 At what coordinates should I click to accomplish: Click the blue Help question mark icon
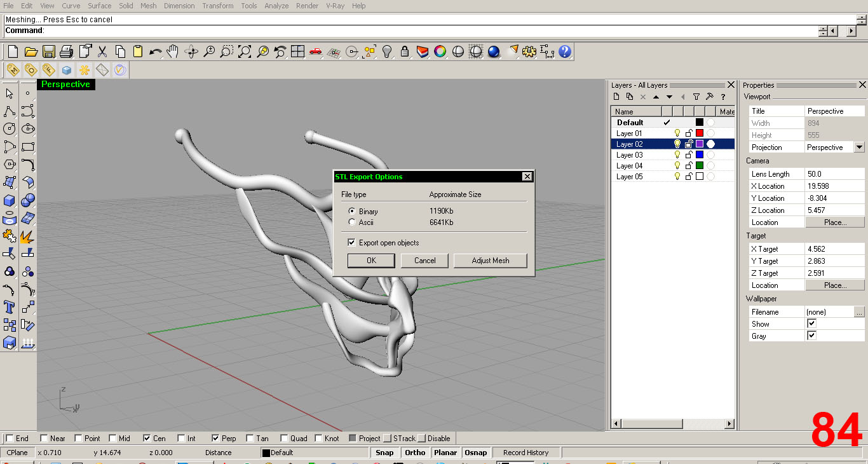coord(565,52)
